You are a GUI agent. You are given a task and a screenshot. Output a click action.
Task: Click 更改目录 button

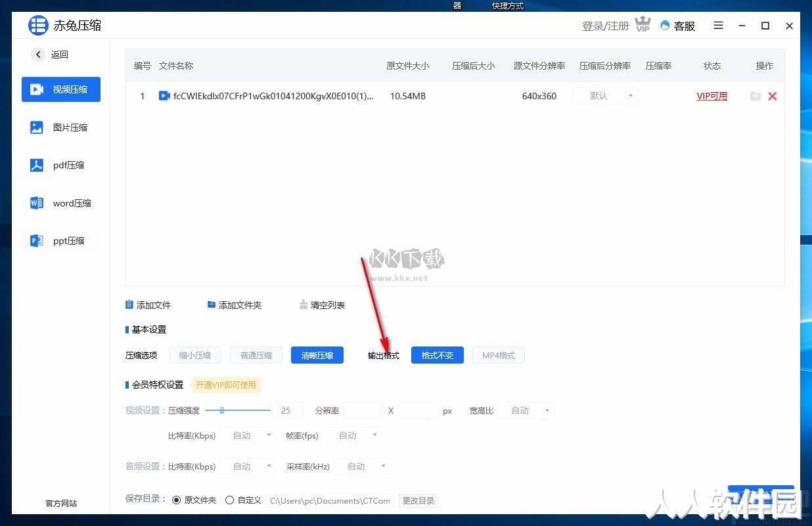tap(418, 500)
